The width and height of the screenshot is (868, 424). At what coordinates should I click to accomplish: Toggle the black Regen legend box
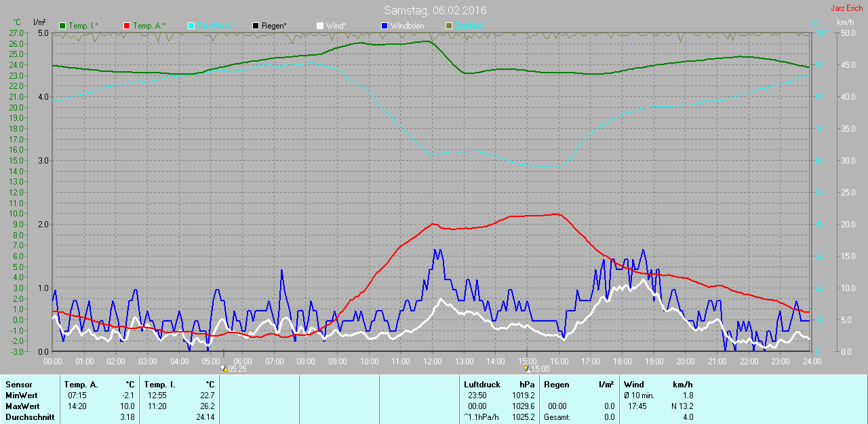pos(256,26)
